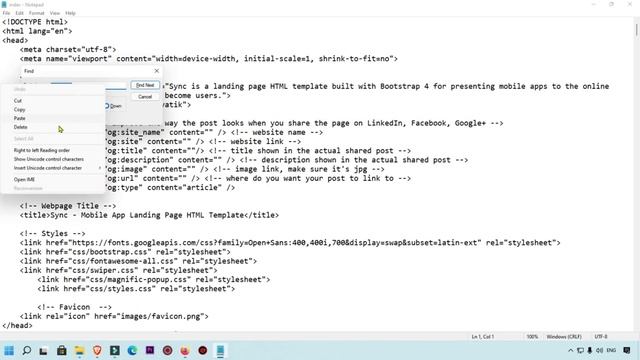Open Task View on the taskbar
Viewport: 640px width, 360px height.
tap(44, 350)
